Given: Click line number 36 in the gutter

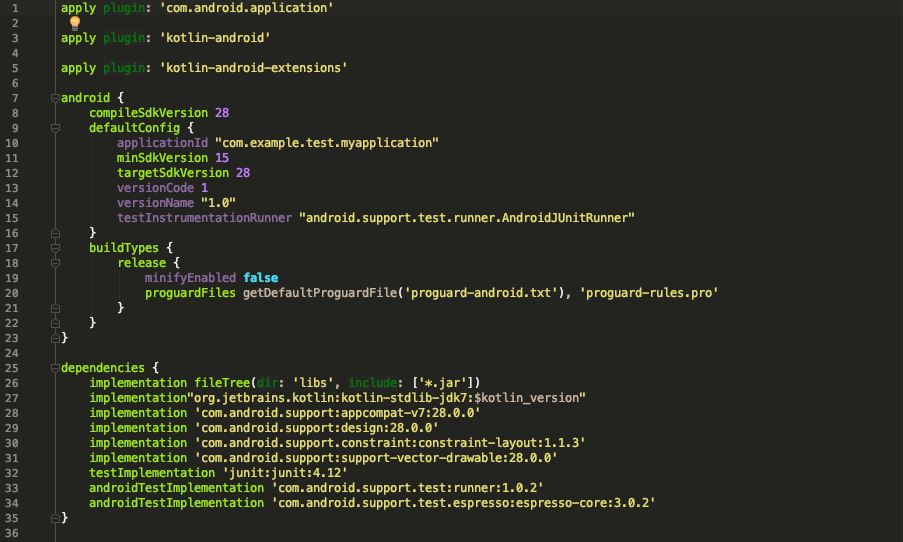Looking at the screenshot, I should 12,533.
